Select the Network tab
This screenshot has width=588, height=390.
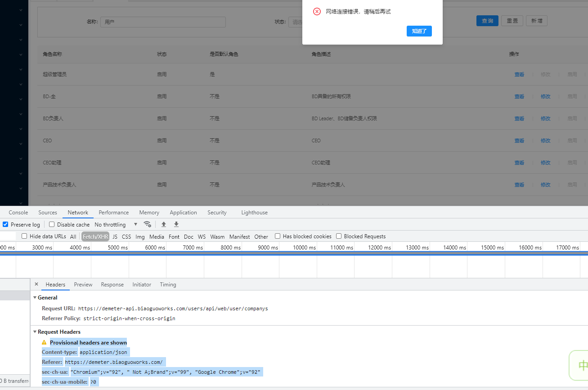click(x=78, y=213)
